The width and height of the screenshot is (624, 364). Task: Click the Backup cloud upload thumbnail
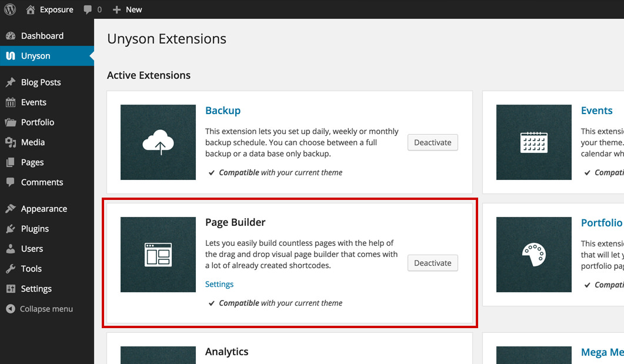[158, 142]
